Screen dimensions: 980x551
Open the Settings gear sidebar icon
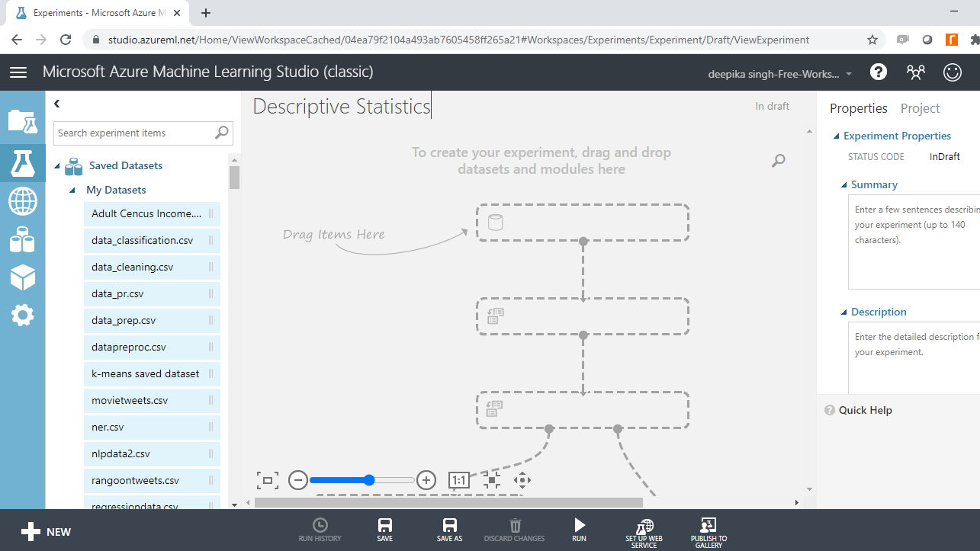coord(22,315)
